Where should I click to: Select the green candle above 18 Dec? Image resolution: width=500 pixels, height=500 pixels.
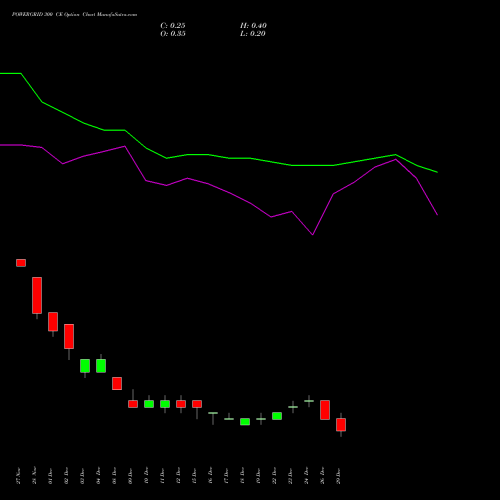(x=245, y=422)
